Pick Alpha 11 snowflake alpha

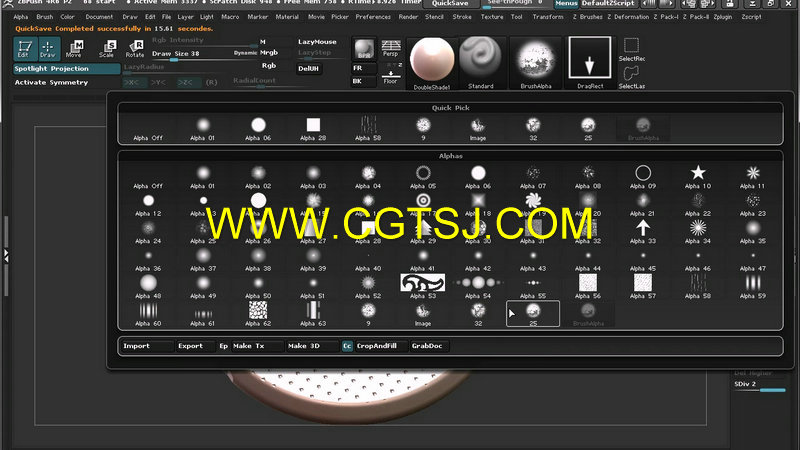point(753,177)
